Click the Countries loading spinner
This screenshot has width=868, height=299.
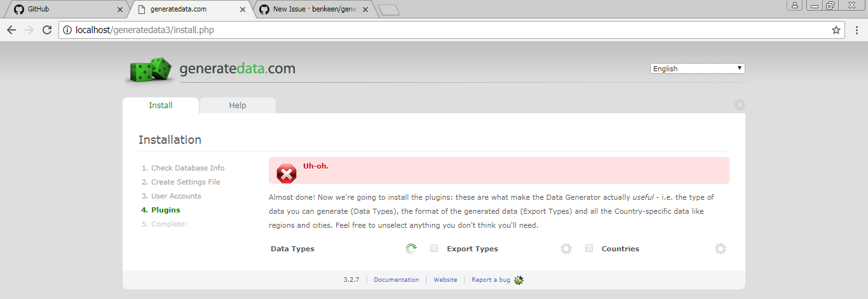coord(721,249)
